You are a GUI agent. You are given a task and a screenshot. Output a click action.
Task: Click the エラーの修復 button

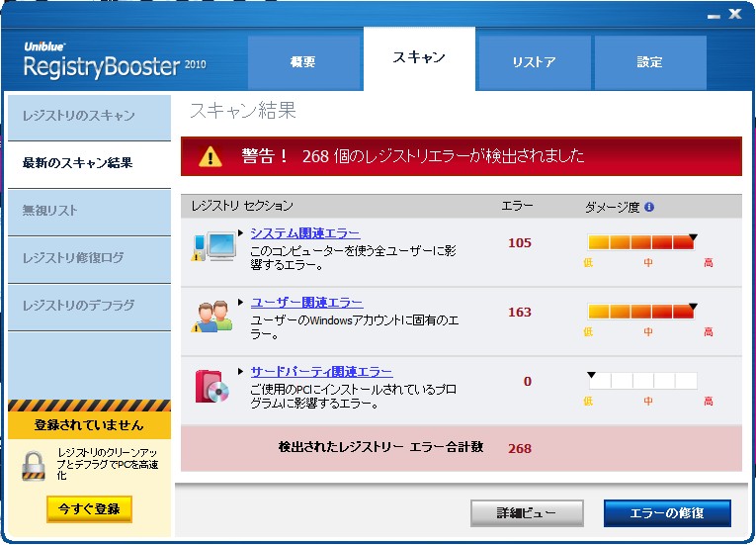click(x=667, y=513)
